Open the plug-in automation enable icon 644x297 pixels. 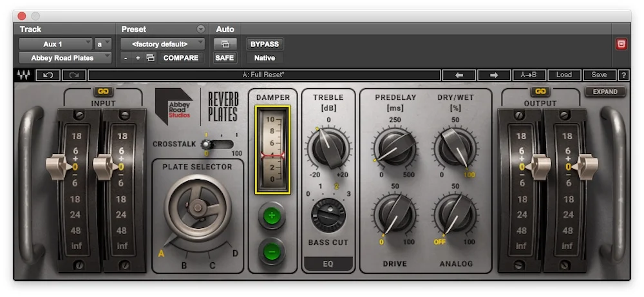[225, 44]
